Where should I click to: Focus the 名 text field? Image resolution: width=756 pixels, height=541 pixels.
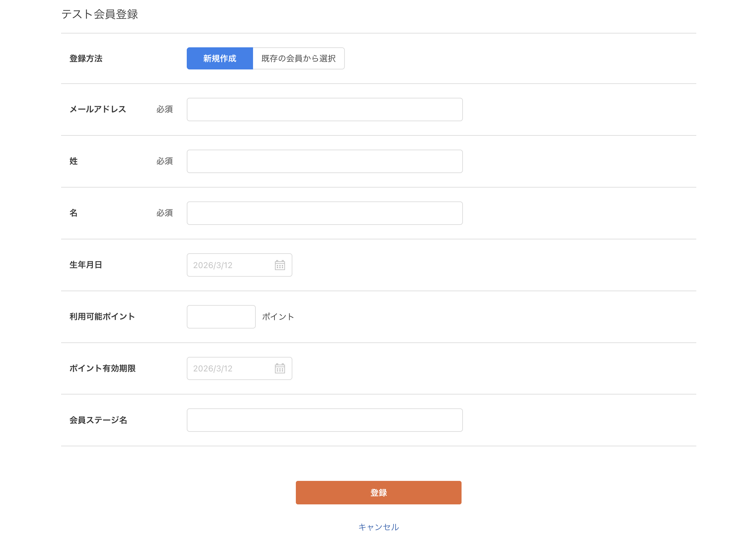click(x=324, y=213)
